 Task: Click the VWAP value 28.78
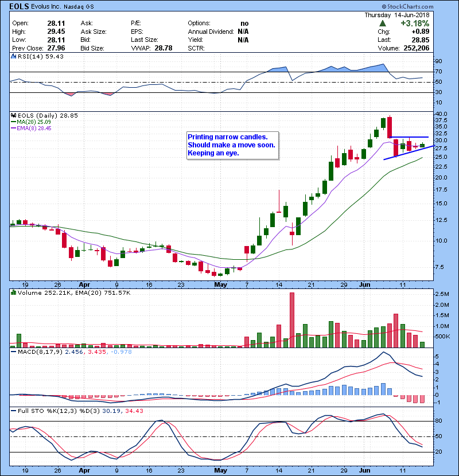coord(164,48)
